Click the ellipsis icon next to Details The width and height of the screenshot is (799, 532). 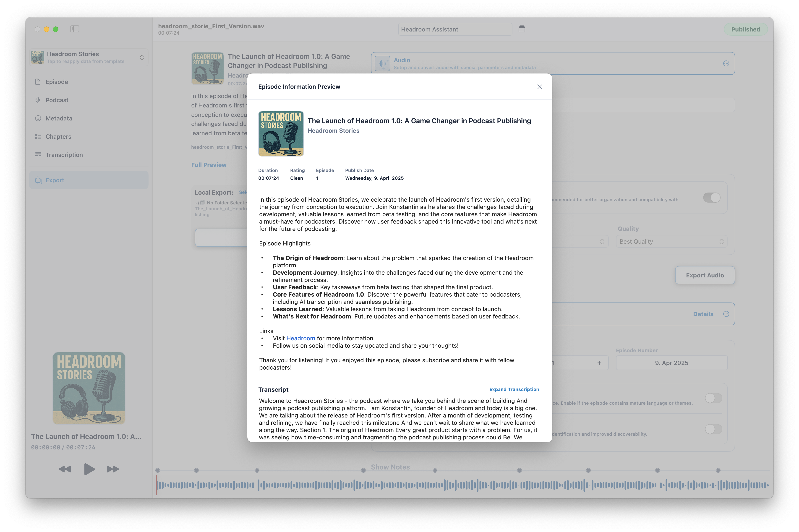726,314
